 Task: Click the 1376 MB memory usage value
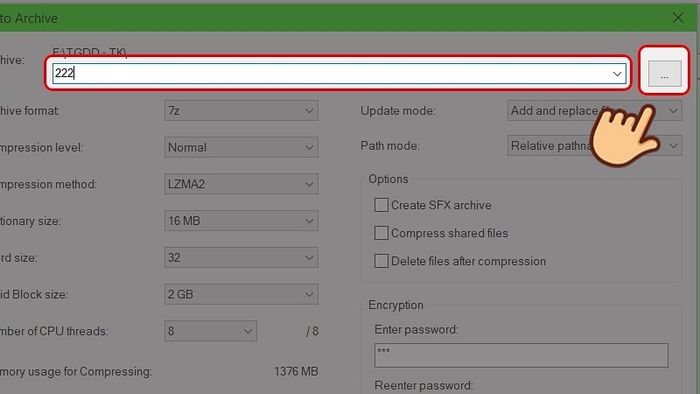(x=296, y=371)
